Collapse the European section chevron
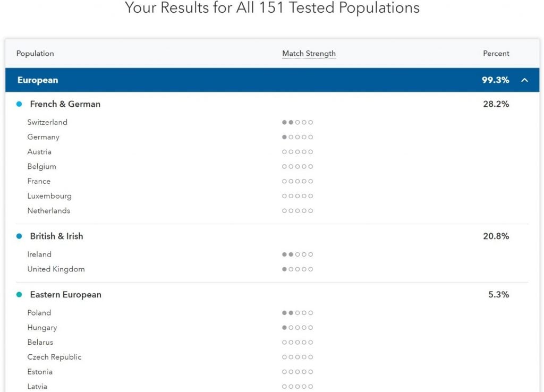The height and width of the screenshot is (392, 544). coord(524,80)
